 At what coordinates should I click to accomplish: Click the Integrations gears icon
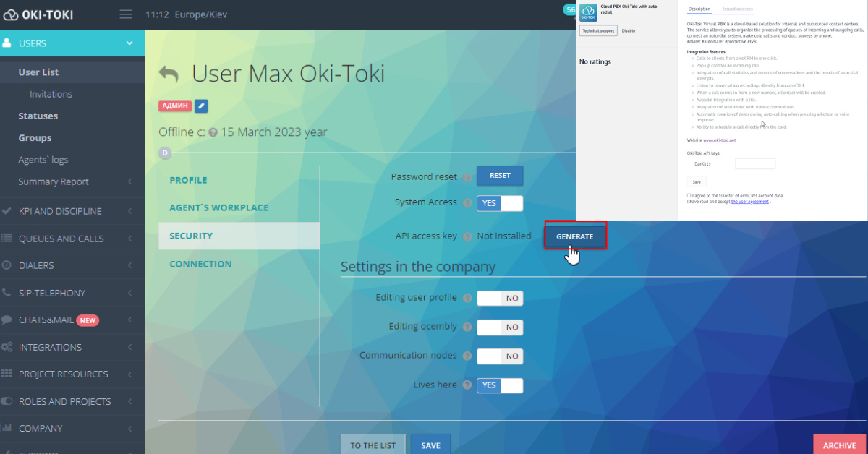pos(7,347)
